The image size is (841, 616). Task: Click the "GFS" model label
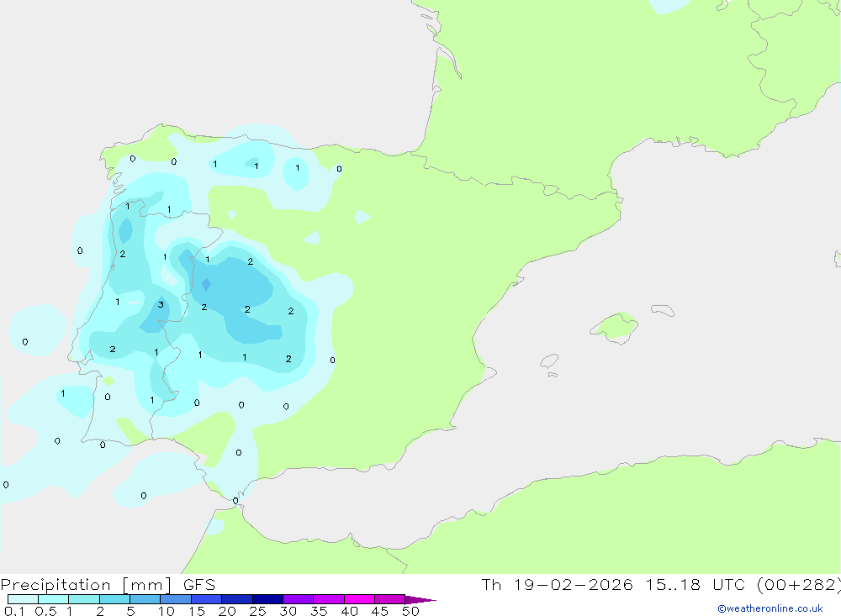pos(199,584)
